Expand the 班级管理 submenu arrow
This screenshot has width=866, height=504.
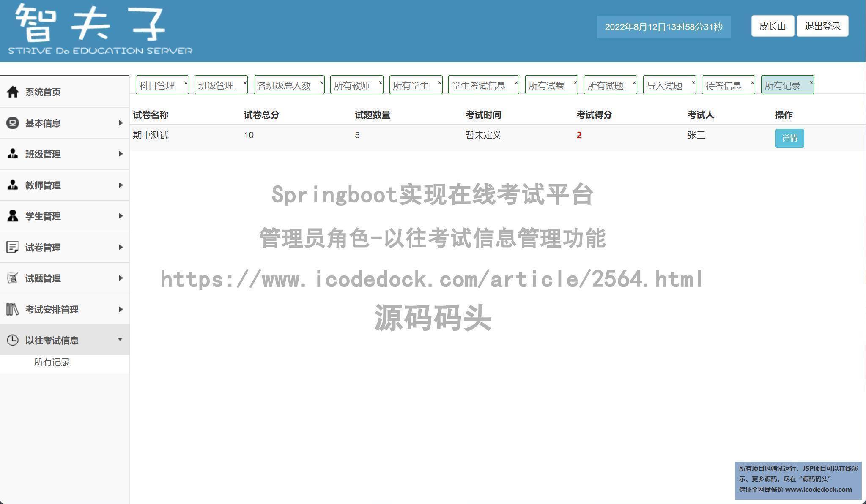coord(121,154)
